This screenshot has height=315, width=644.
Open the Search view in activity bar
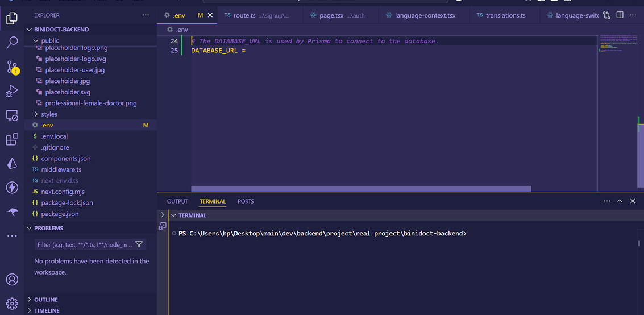tap(12, 43)
